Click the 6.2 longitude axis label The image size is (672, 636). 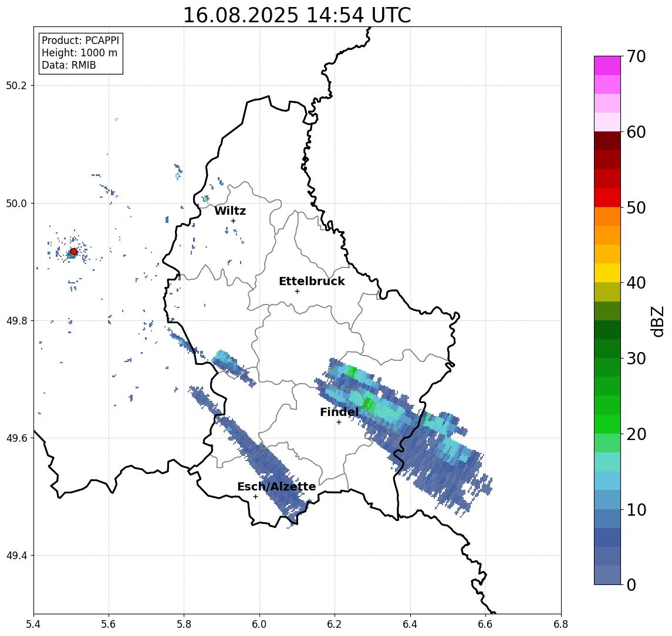pos(335,624)
